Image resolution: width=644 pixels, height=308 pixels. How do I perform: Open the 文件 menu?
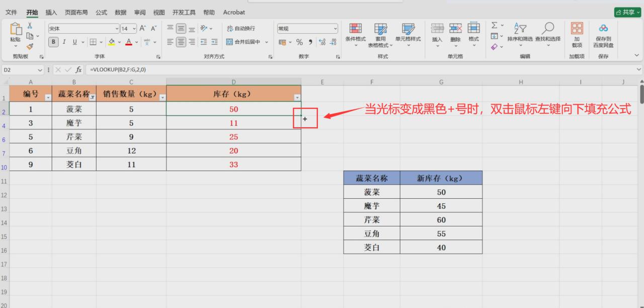pyautogui.click(x=11, y=12)
